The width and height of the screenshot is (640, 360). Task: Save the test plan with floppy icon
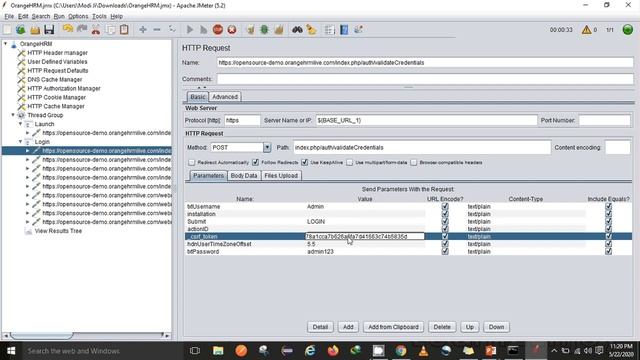coord(49,30)
